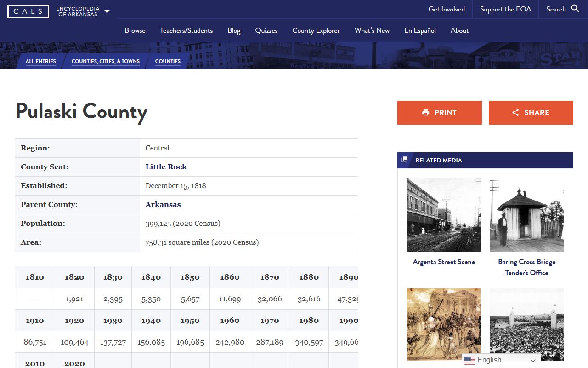Viewport: 588px width, 368px height.
Task: Open the search magnifier icon
Action: click(x=575, y=9)
